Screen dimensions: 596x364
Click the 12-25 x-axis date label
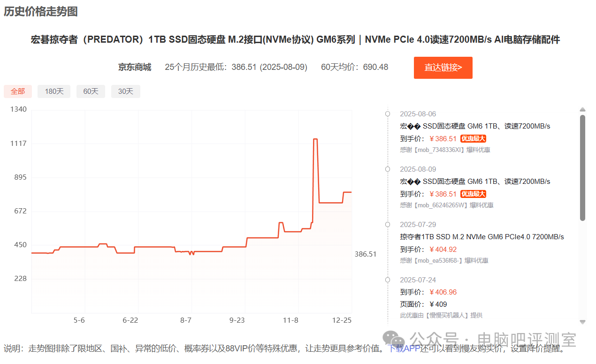pyautogui.click(x=342, y=320)
